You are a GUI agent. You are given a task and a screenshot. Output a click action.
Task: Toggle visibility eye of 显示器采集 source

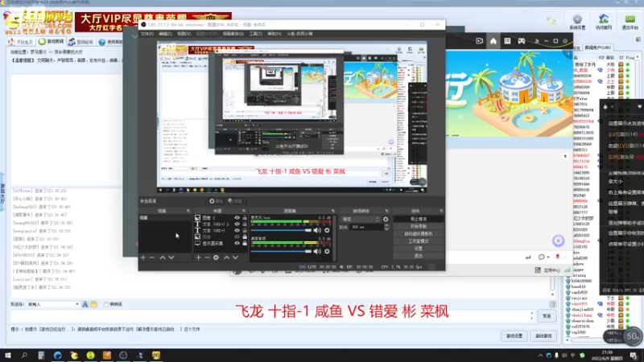pos(237,243)
